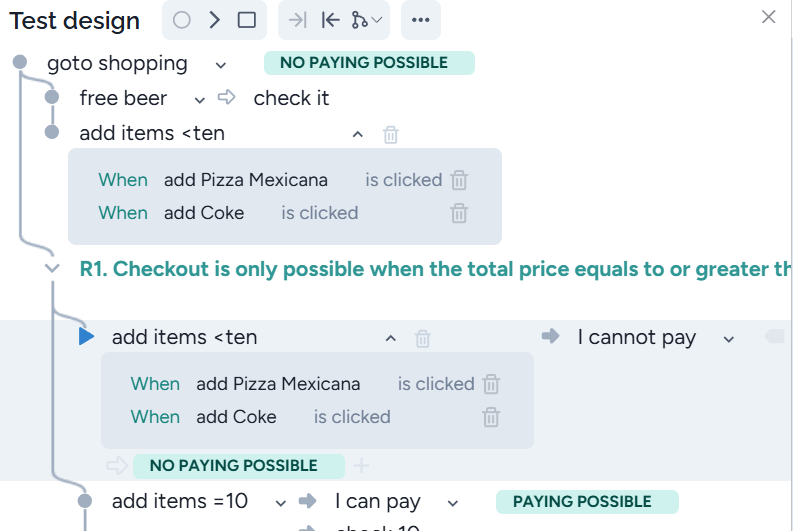Open the 'I can pay' dropdown chevron

point(453,503)
